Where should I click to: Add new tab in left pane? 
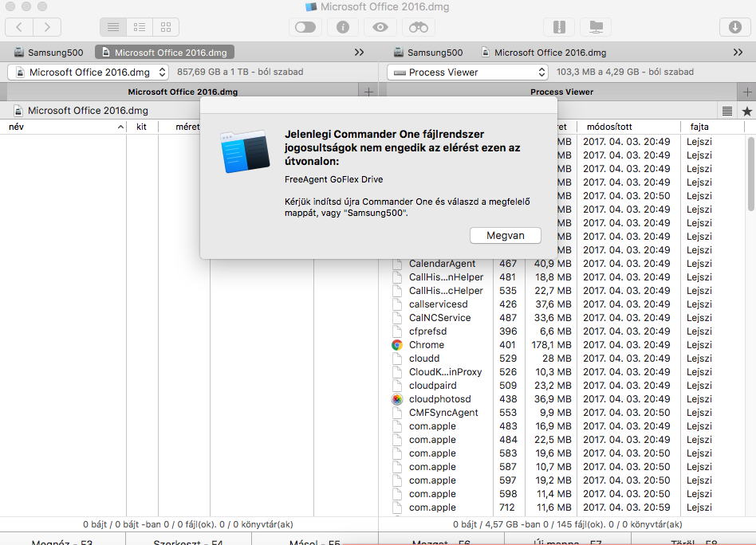point(368,92)
